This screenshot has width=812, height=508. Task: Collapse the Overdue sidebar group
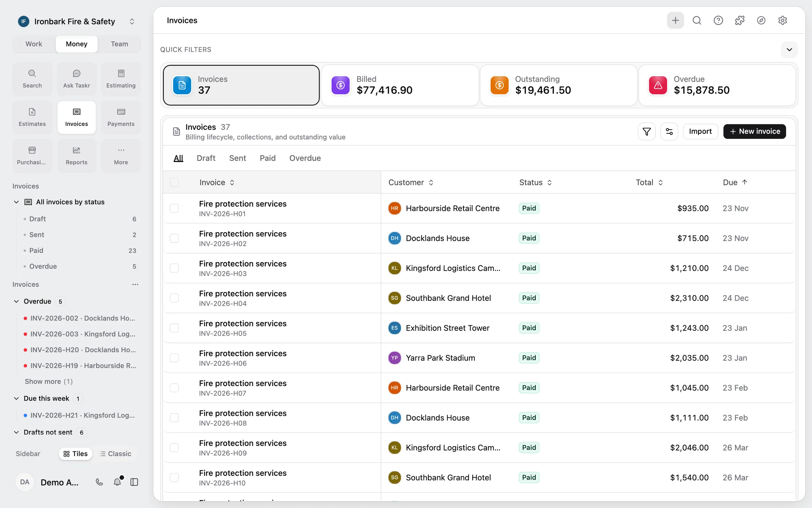(x=16, y=301)
